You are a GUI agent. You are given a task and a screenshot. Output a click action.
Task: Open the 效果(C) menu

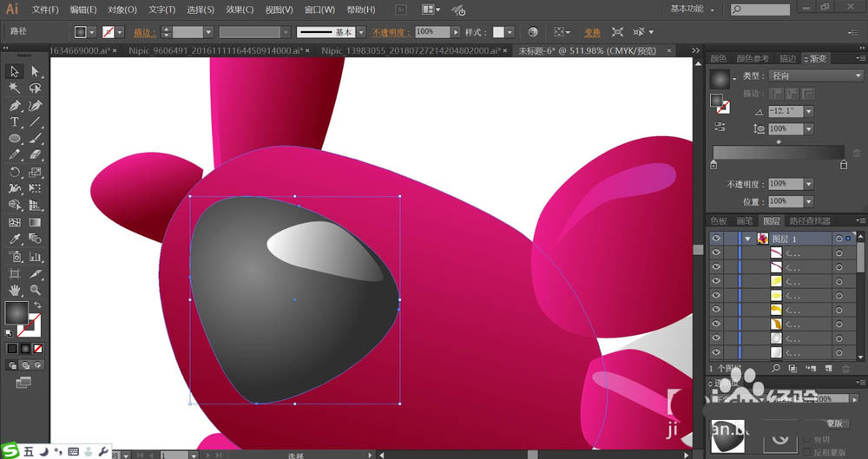point(240,10)
